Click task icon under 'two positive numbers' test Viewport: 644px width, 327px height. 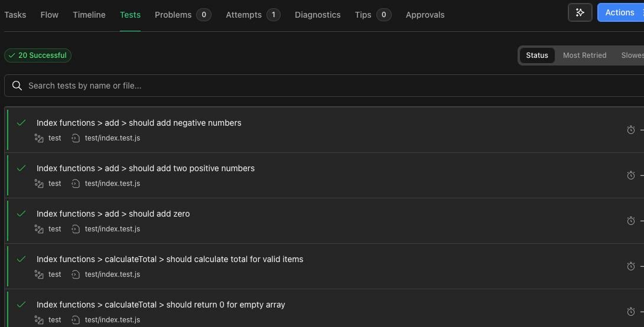coord(39,184)
